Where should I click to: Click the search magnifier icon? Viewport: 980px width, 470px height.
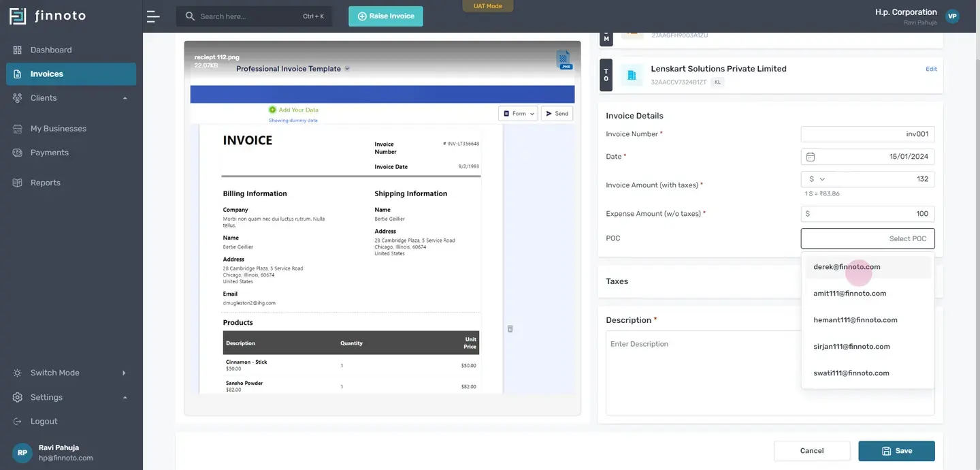click(x=190, y=16)
